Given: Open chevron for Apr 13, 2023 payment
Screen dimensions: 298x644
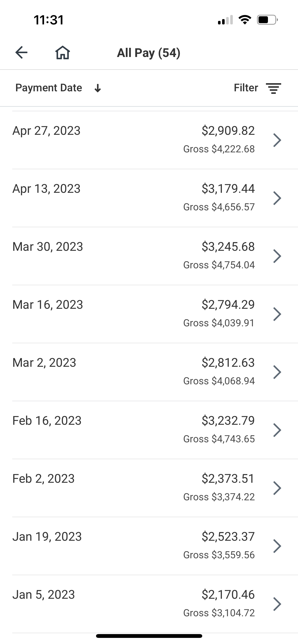Looking at the screenshot, I should (x=277, y=198).
